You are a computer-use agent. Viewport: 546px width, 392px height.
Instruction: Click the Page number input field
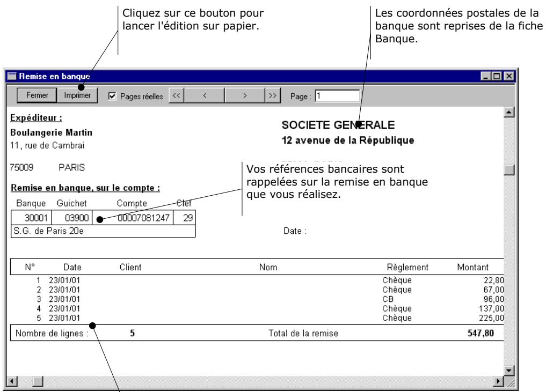(x=337, y=95)
